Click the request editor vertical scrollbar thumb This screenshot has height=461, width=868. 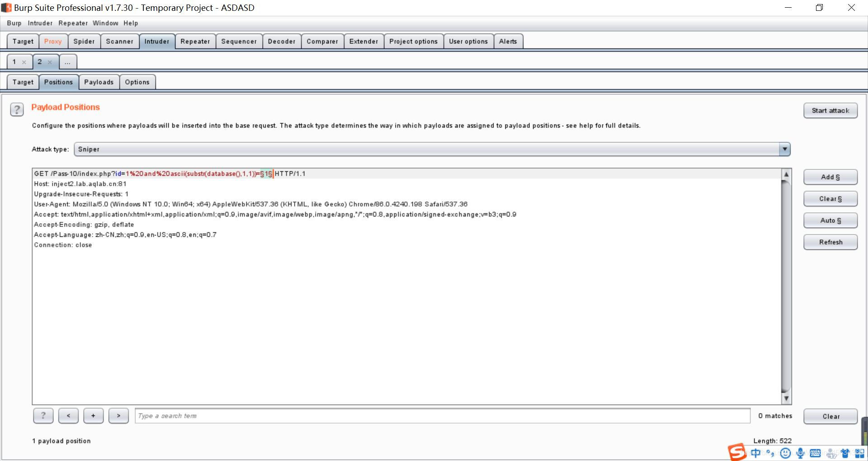coord(787,287)
